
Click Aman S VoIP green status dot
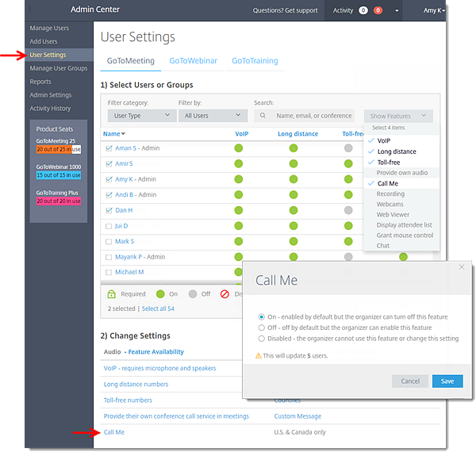click(x=239, y=148)
